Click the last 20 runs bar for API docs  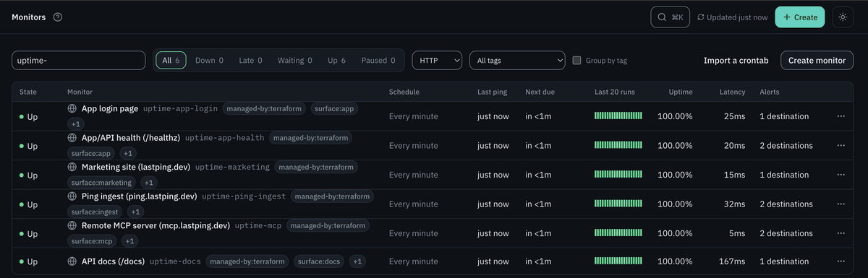click(618, 261)
